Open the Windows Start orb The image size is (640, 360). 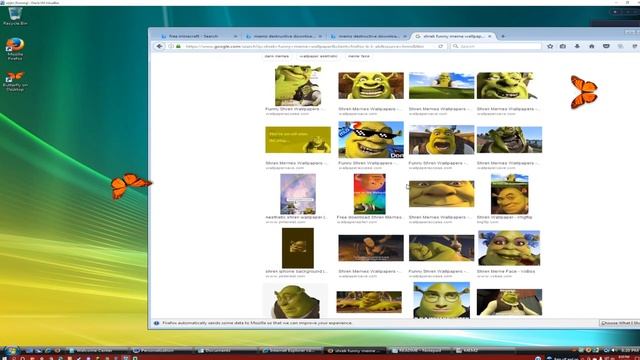click(x=10, y=351)
